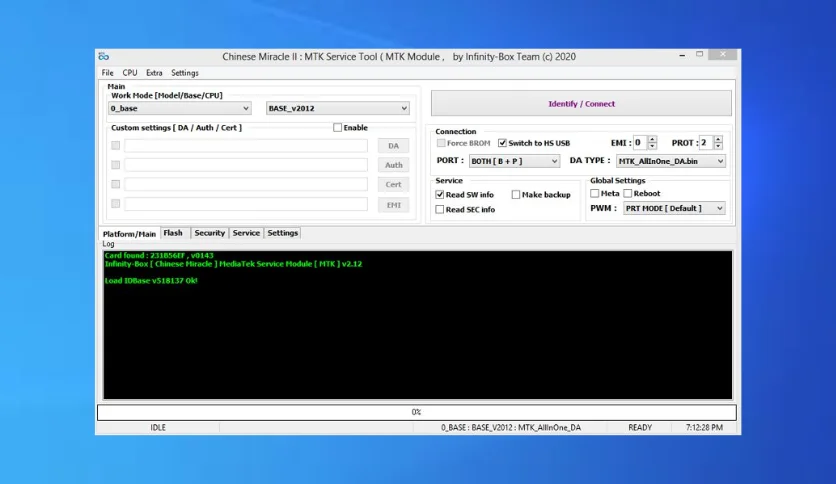Minimize the Chinese Miracle II window
This screenshot has height=484, width=836.
coord(682,55)
